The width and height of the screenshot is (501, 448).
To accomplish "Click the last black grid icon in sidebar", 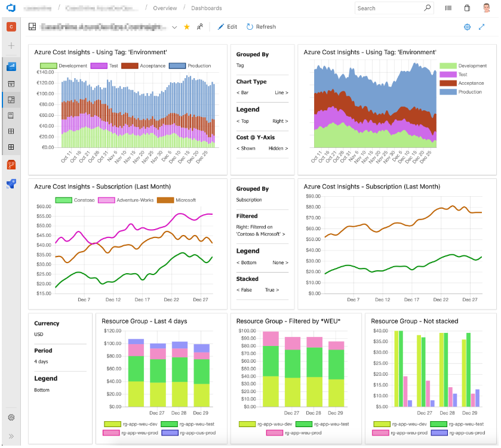I will coord(11,147).
